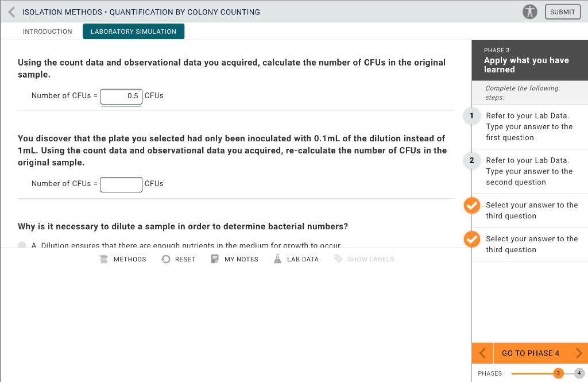Screen dimensions: 588x382
Task: Click phase 4 marker on Phases slider
Action: coord(579,373)
